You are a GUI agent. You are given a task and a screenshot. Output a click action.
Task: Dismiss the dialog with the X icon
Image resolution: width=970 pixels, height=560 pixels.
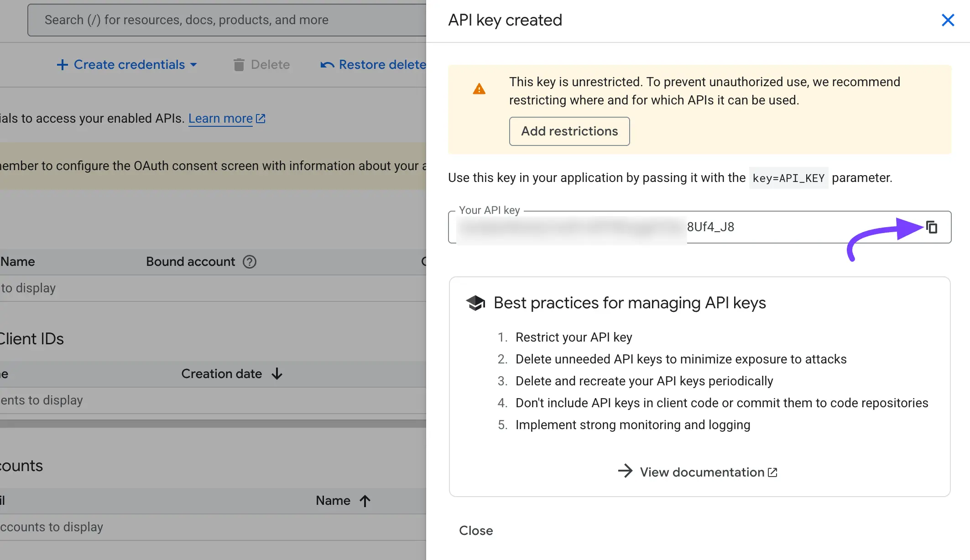tap(948, 20)
